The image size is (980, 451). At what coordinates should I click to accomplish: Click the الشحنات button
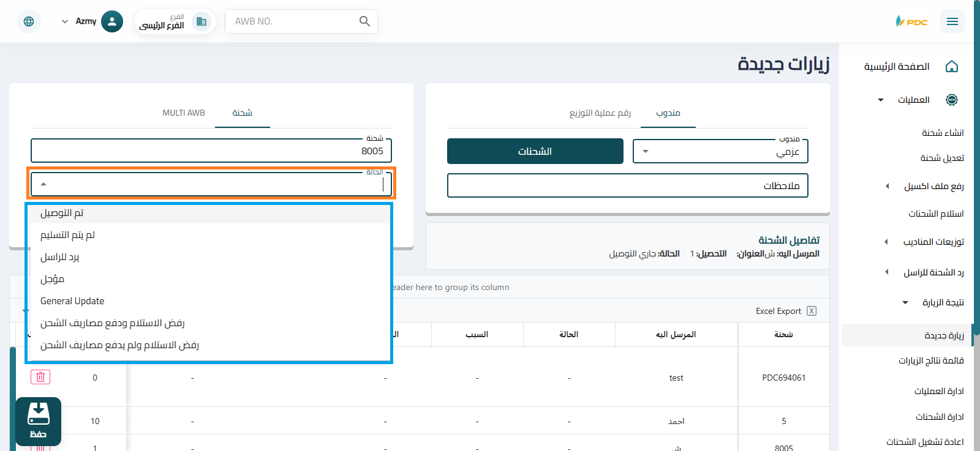[x=535, y=151]
